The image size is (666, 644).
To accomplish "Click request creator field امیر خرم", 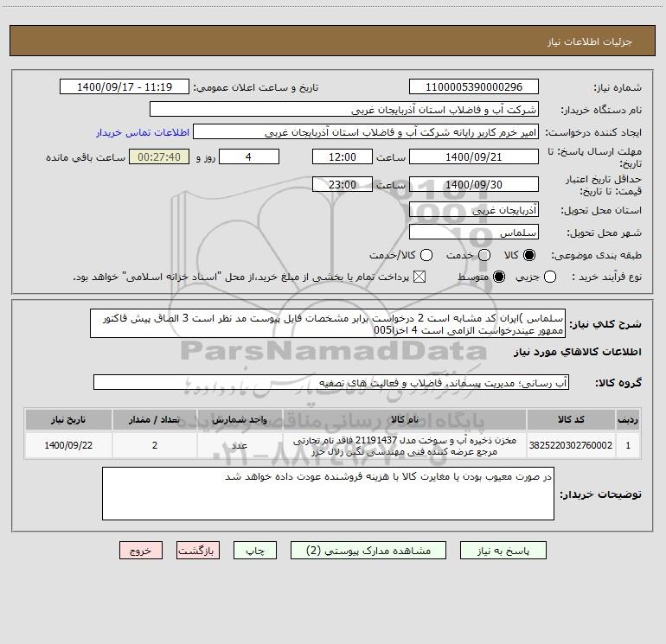I will point(366,132).
